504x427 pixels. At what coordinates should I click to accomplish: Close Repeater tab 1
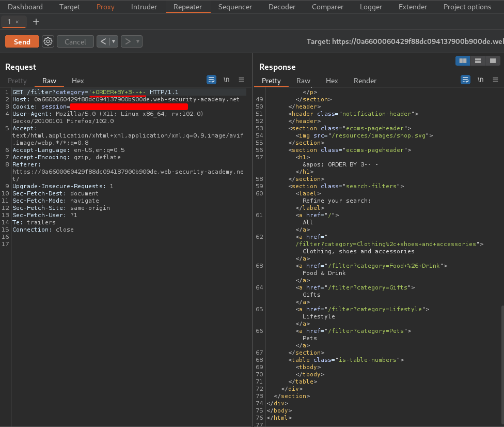[x=18, y=22]
